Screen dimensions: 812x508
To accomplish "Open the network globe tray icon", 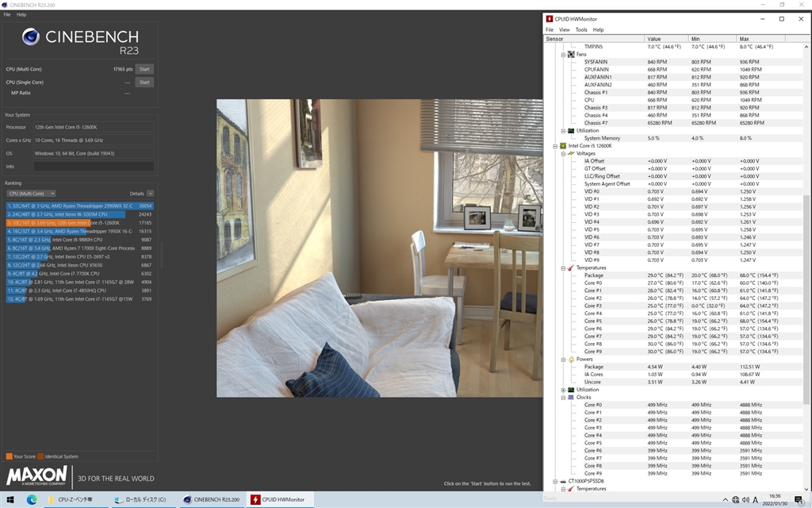I will point(735,500).
